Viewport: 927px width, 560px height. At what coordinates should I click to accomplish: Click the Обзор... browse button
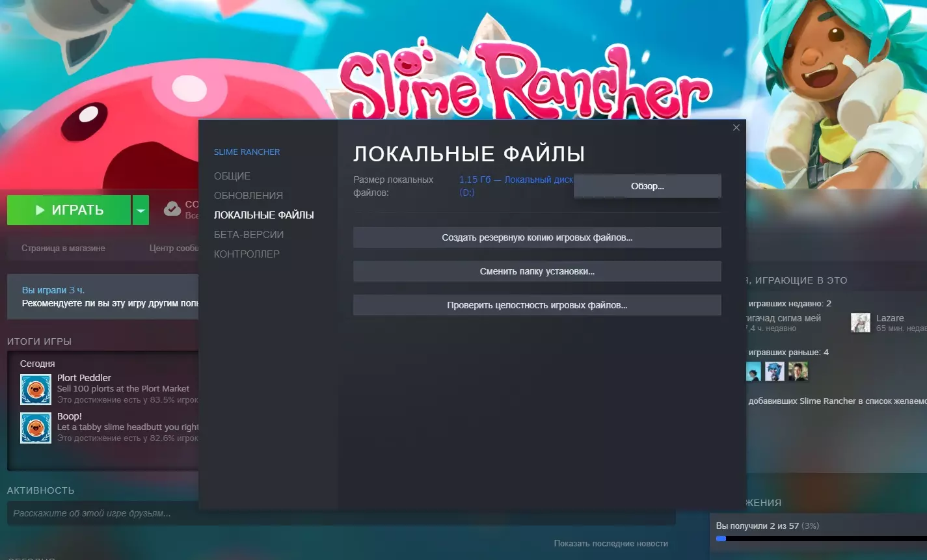(647, 186)
